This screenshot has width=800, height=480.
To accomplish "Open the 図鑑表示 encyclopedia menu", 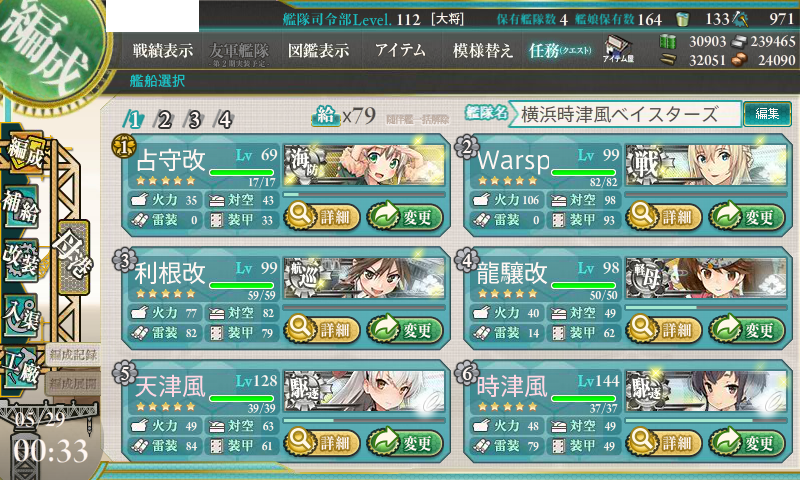I will point(318,50).
